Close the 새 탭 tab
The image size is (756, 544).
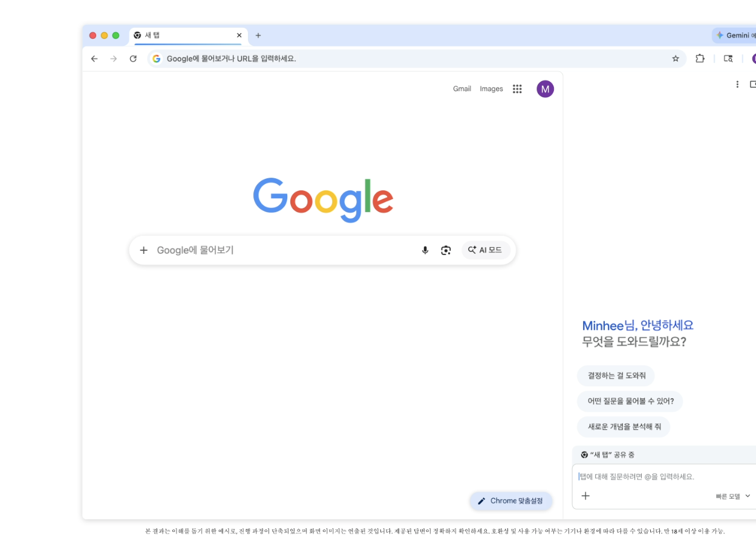(x=239, y=36)
